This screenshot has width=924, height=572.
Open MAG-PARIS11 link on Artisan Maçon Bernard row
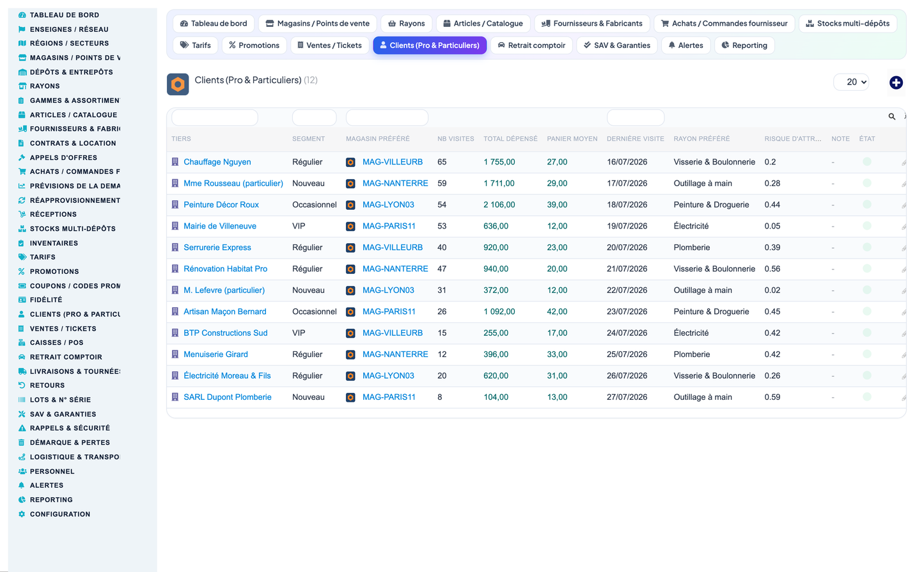(389, 312)
